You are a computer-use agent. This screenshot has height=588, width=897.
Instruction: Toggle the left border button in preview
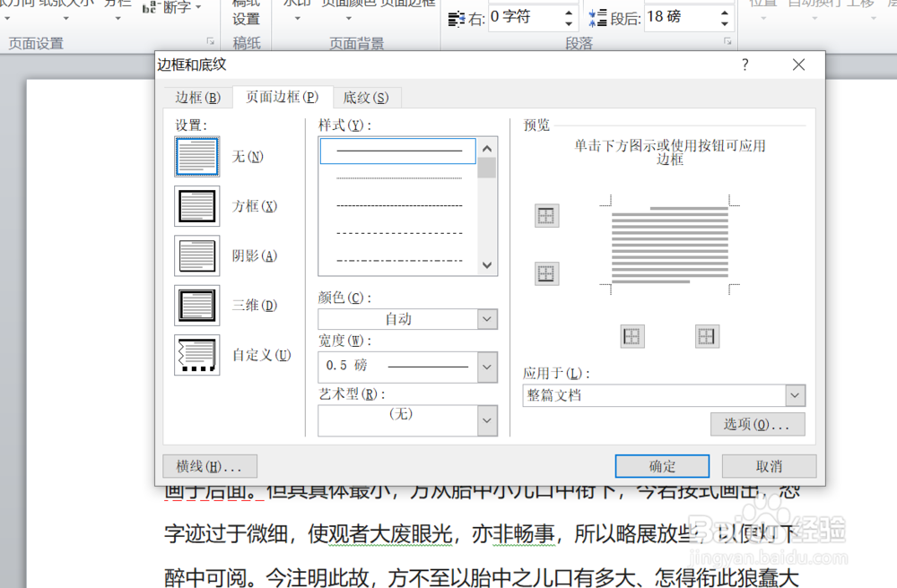coord(632,336)
